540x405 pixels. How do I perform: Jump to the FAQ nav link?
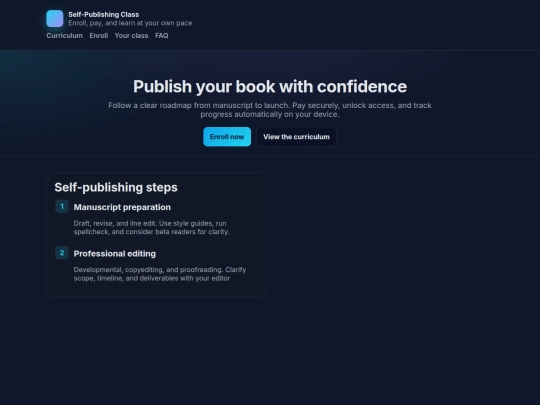tap(162, 36)
